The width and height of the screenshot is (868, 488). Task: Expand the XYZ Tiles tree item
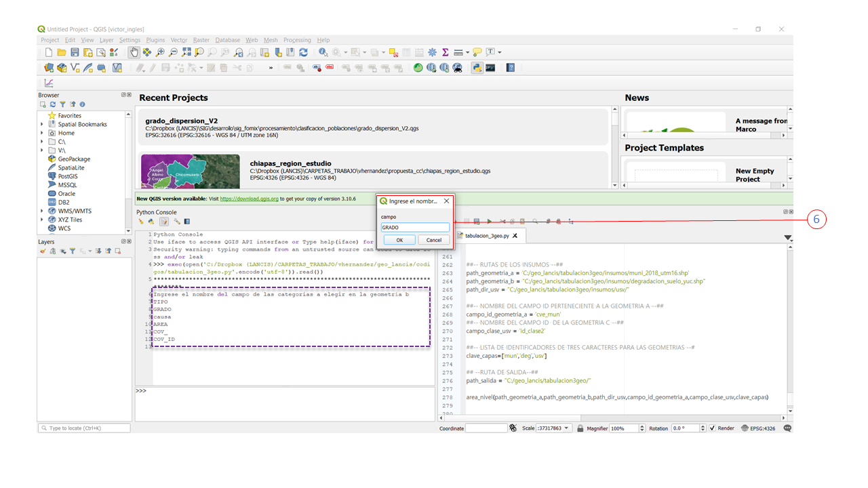click(x=42, y=220)
